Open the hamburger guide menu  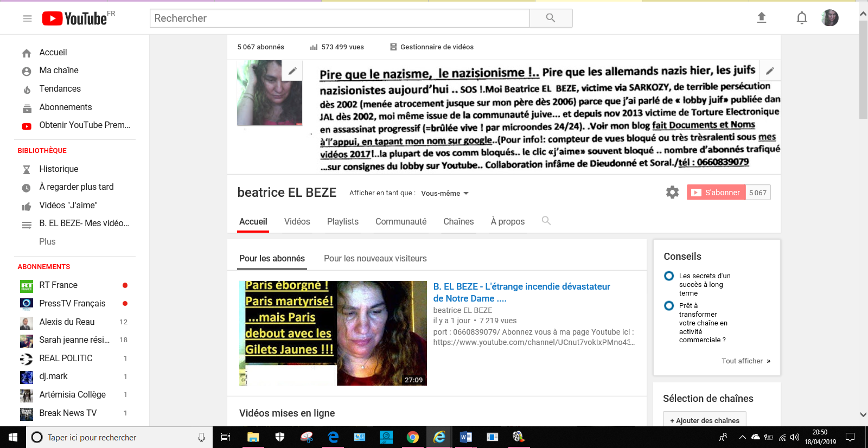[x=27, y=18]
